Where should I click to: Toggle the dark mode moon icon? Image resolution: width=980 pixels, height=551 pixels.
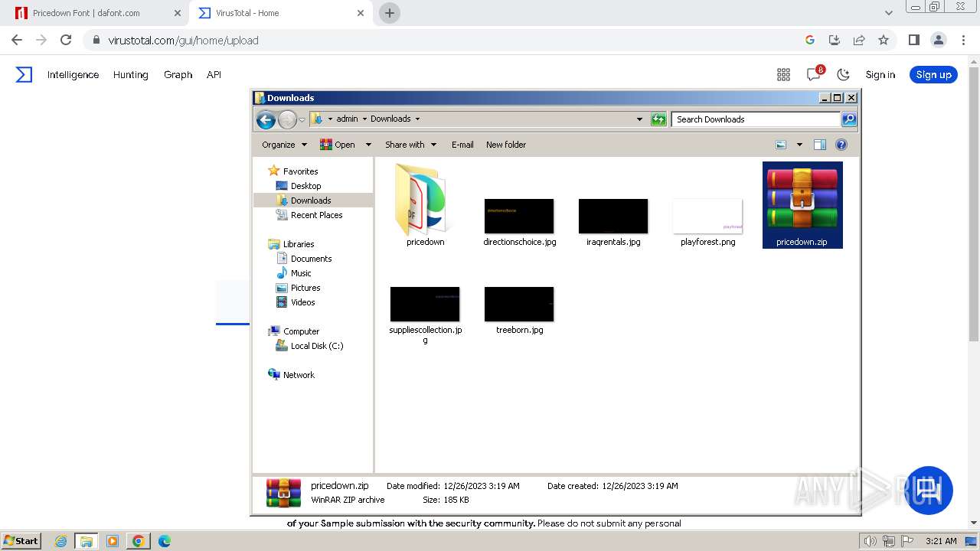coord(843,74)
